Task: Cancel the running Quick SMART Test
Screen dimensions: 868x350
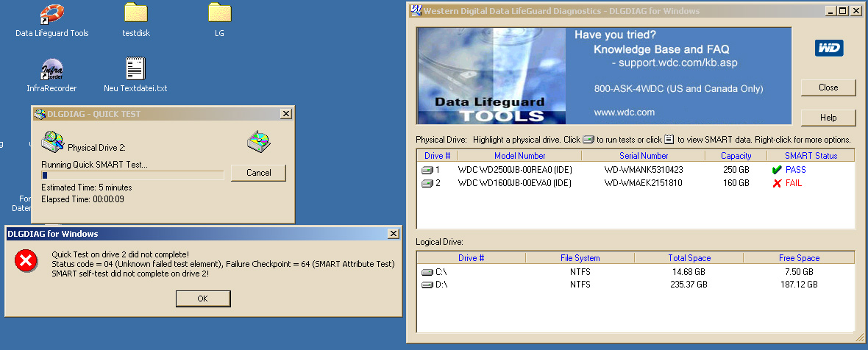Action: tap(258, 173)
